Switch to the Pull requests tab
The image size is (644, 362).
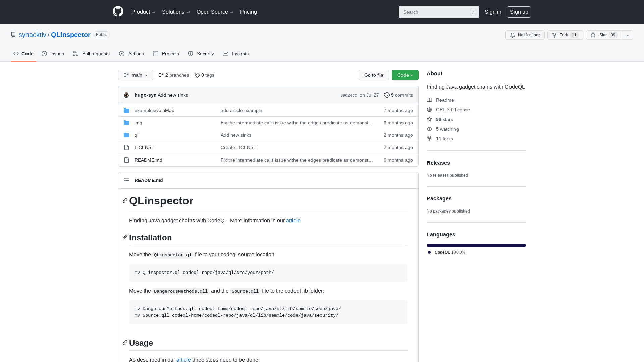click(91, 54)
